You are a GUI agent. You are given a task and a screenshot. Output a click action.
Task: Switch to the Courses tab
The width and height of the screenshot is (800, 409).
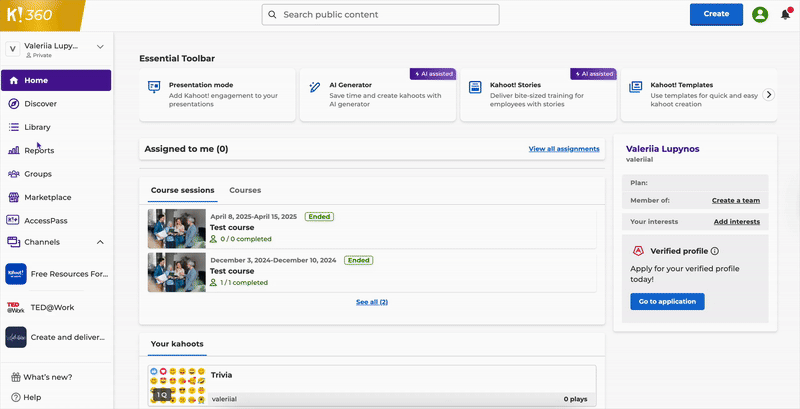pos(245,190)
